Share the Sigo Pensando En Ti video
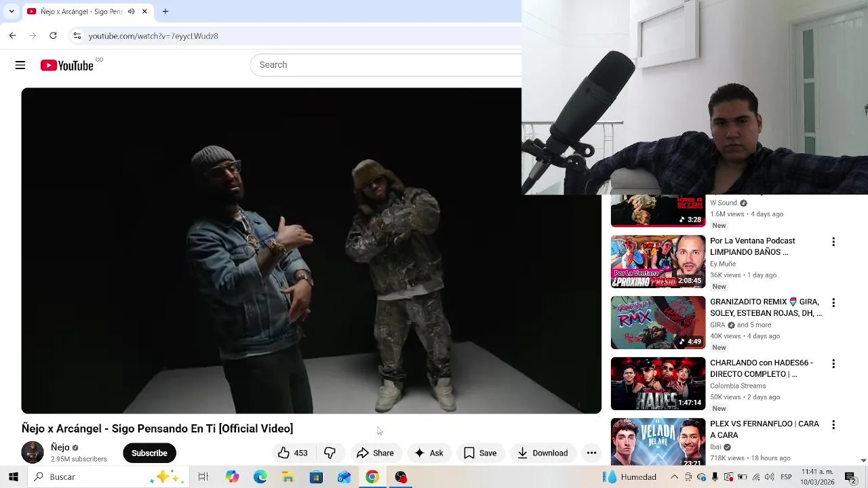Image resolution: width=868 pixels, height=488 pixels. coord(375,453)
